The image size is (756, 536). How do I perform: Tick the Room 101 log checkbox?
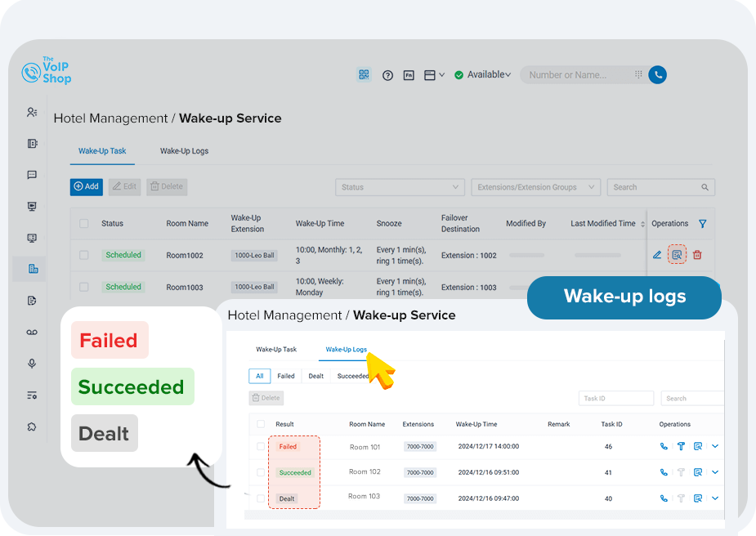(261, 446)
